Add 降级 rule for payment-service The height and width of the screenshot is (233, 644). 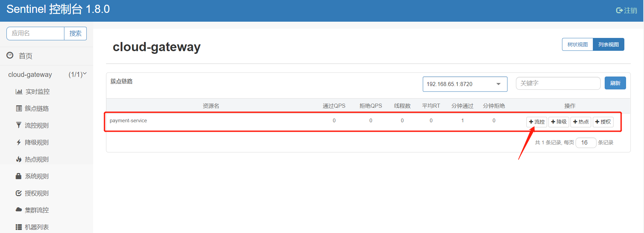point(559,122)
